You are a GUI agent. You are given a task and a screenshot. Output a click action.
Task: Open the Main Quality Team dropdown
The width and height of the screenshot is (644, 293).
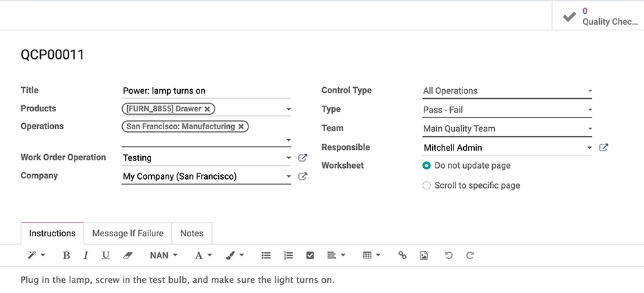507,129
